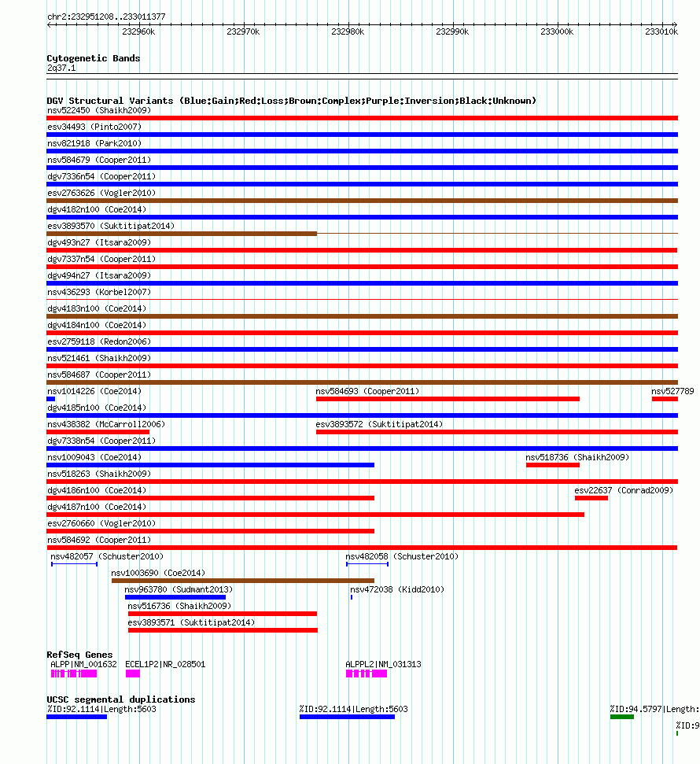Image resolution: width=700 pixels, height=764 pixels.
Task: Open ALPPL2|NM_031313 gene label
Action: click(383, 665)
